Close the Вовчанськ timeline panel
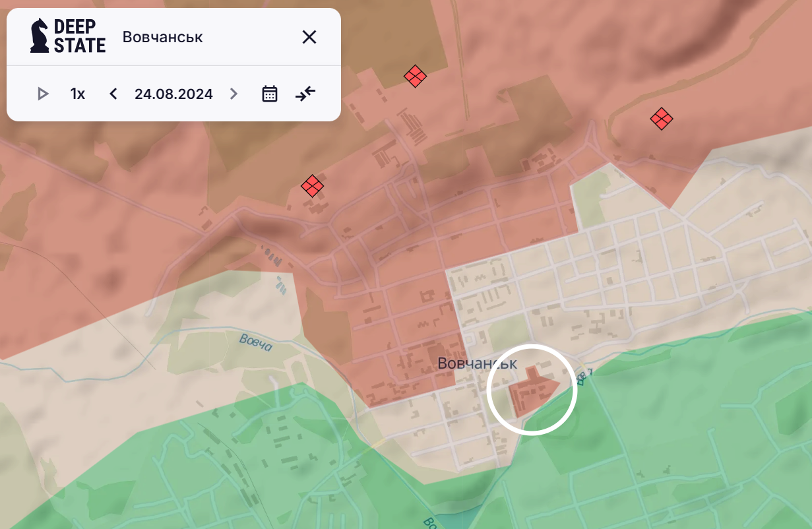The image size is (812, 529). point(309,37)
